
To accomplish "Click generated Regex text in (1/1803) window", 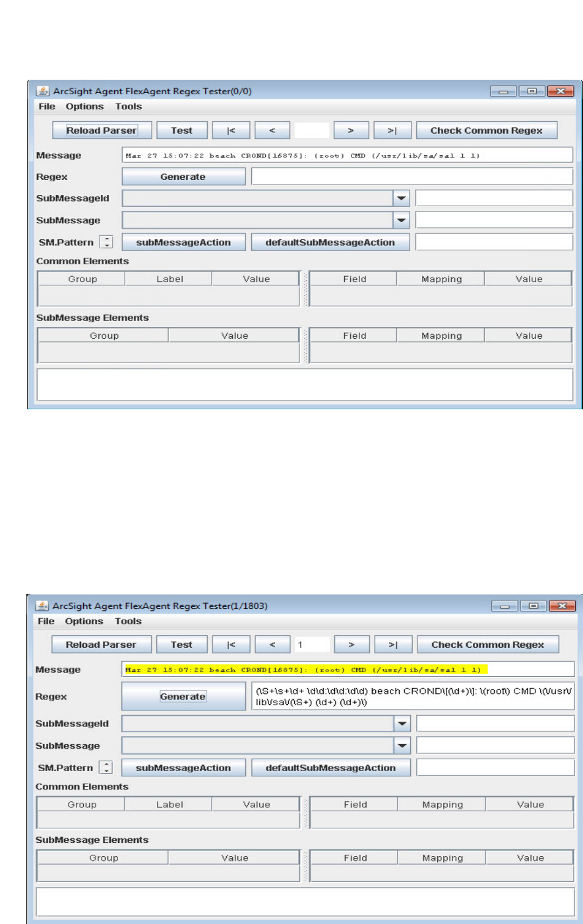I will pos(414,697).
